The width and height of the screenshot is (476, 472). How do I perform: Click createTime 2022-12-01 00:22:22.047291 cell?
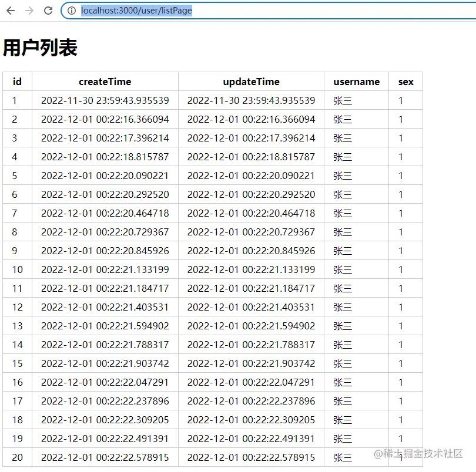[105, 382]
